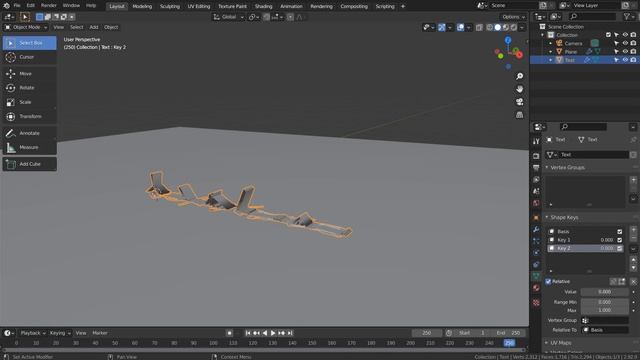Image resolution: width=640 pixels, height=360 pixels.
Task: Open the Playback dropdown in timeline
Action: [x=33, y=333]
